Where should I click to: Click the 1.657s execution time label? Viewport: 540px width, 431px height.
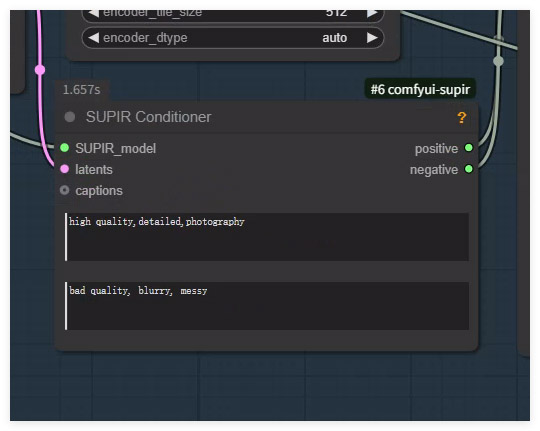pos(82,90)
